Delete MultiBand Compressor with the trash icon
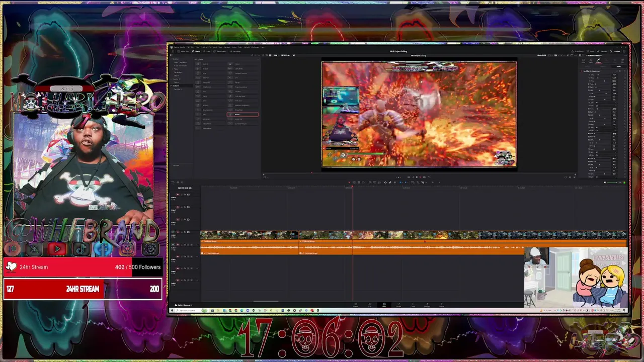644x362 pixels. tap(620, 71)
